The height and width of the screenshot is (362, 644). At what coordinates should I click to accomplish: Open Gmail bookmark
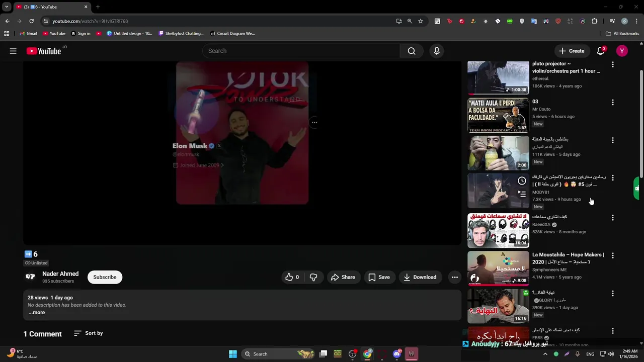28,34
